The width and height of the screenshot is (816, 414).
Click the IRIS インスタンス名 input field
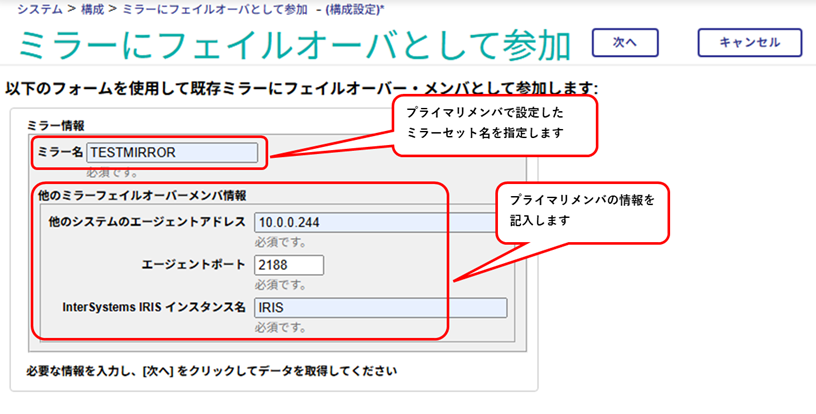380,308
